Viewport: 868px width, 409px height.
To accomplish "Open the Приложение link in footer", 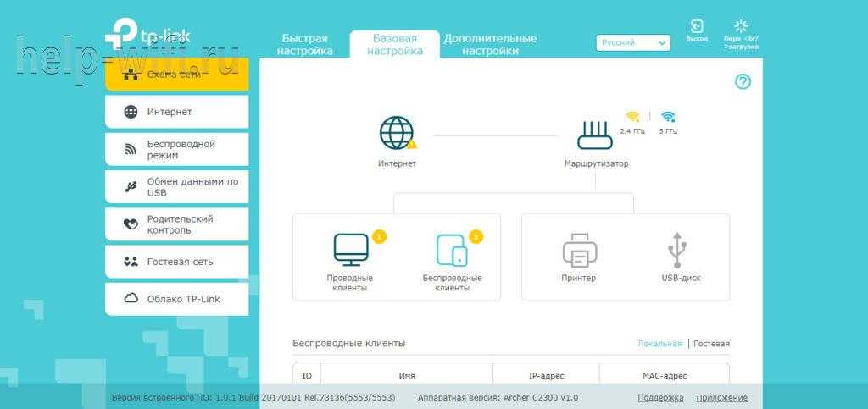I will (721, 398).
